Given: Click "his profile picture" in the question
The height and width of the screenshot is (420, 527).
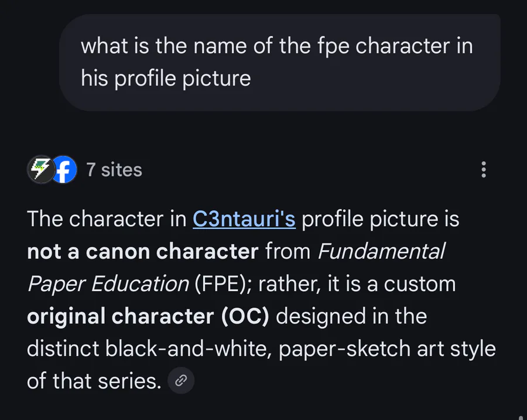Looking at the screenshot, I should point(166,78).
